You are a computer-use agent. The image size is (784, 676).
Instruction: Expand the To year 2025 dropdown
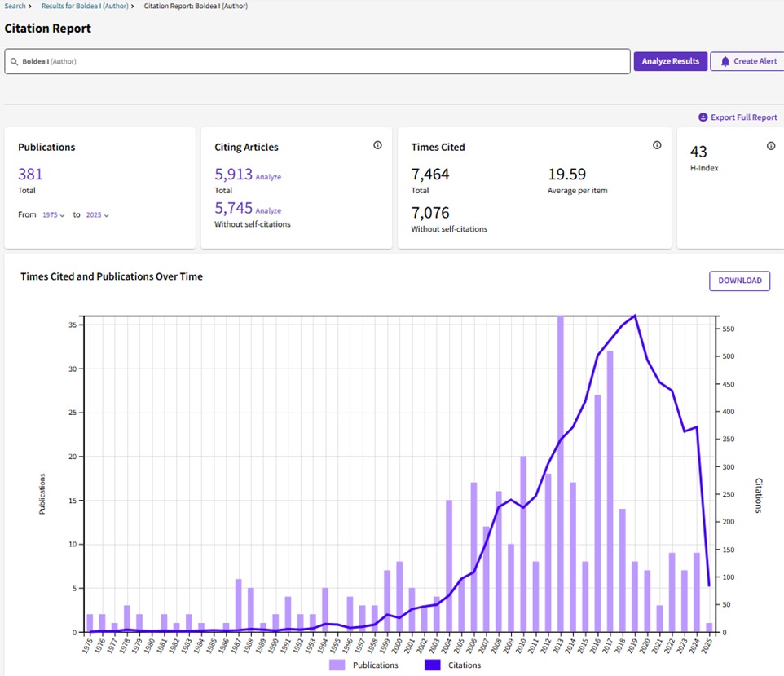pyautogui.click(x=97, y=215)
